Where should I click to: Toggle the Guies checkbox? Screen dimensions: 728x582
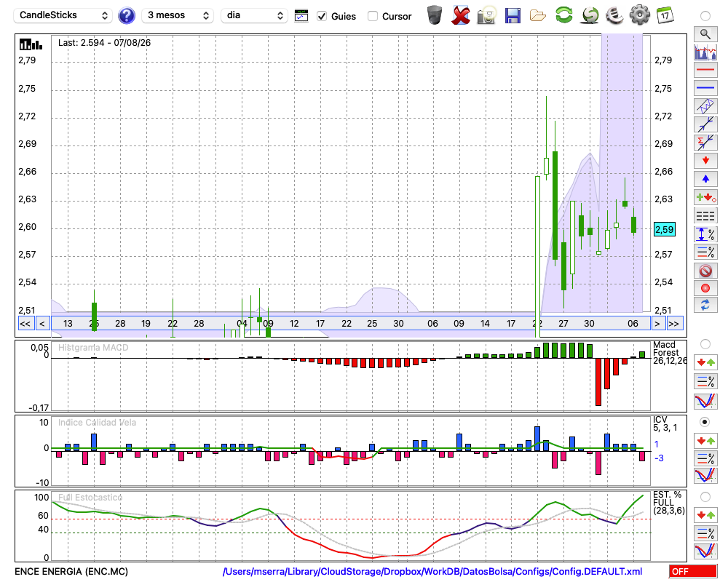click(321, 16)
